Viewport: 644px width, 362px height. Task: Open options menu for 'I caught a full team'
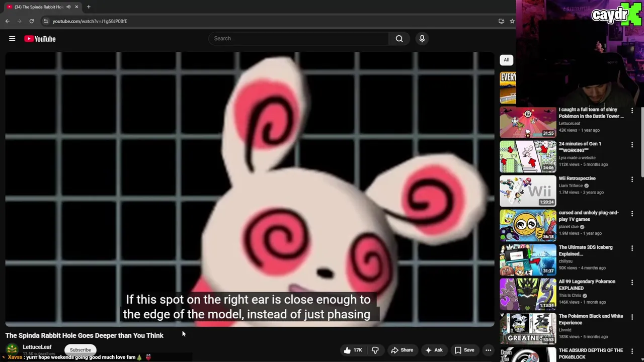(x=632, y=110)
